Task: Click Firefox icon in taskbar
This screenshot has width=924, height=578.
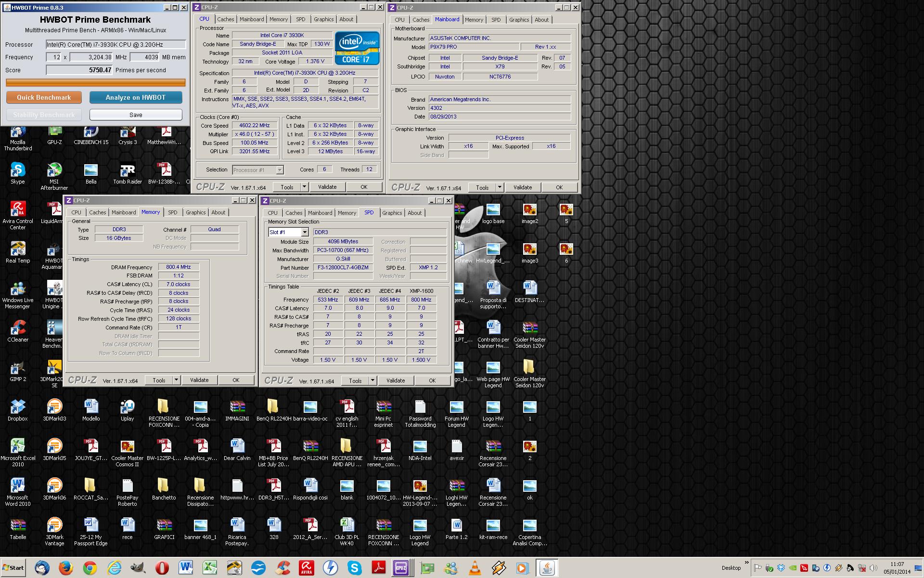Action: coord(66,568)
